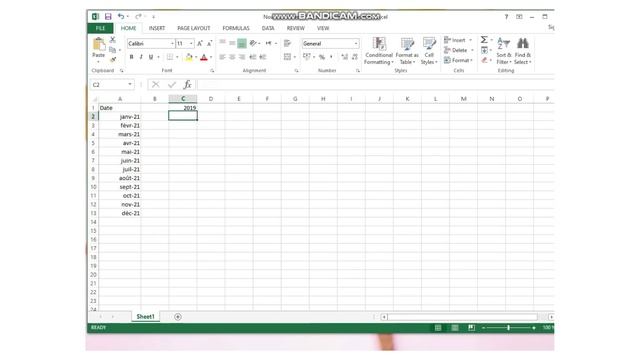Image resolution: width=640 pixels, height=360 pixels.
Task: Switch to Page Layout view in status bar
Action: (x=455, y=328)
